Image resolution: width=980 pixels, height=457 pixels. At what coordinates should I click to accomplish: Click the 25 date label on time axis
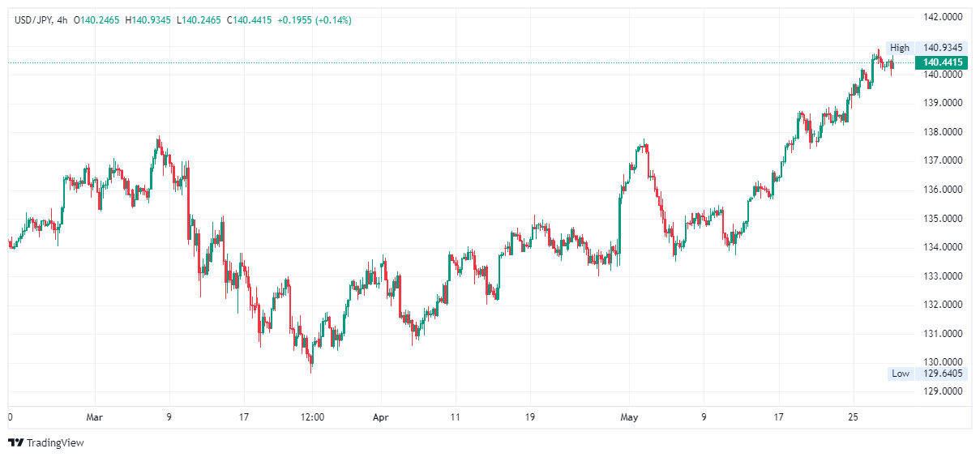pos(853,417)
